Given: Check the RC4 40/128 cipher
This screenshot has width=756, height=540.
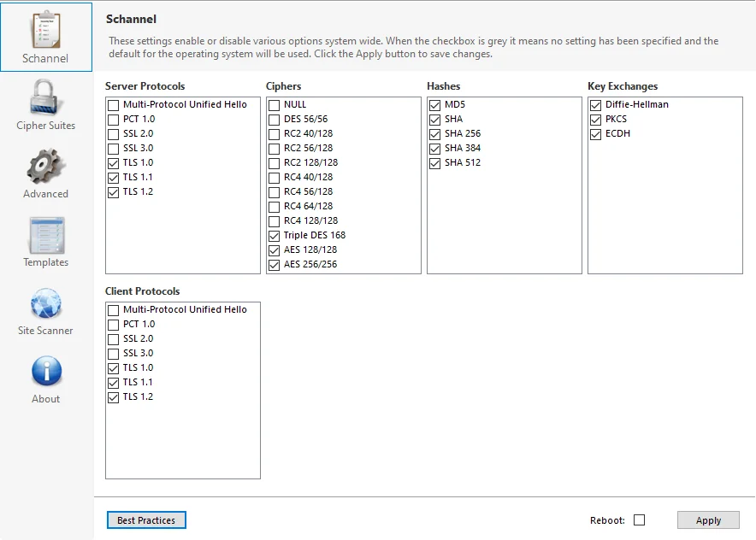Looking at the screenshot, I should [274, 177].
